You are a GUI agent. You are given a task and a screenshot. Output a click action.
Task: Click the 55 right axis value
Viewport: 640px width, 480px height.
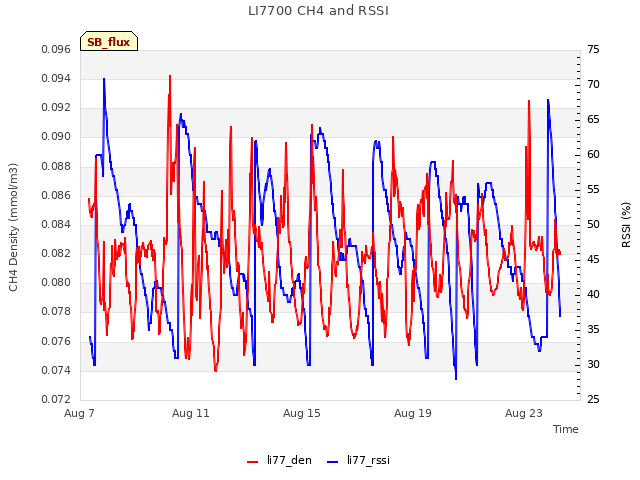point(593,190)
